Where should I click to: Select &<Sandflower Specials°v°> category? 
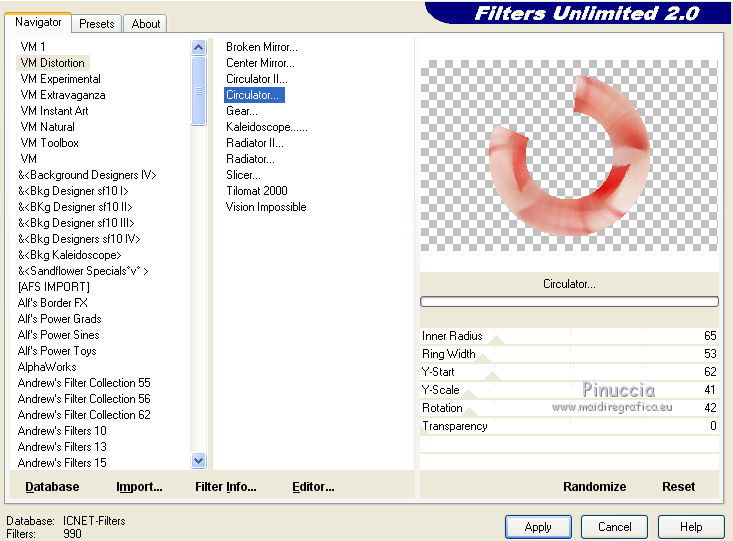pyautogui.click(x=83, y=271)
